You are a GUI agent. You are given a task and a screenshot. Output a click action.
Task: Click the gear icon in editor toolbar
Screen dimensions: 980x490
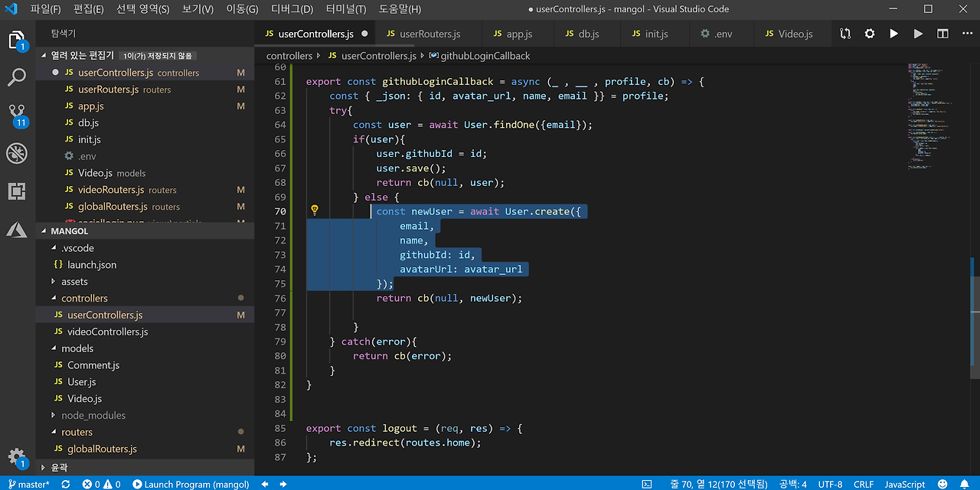pyautogui.click(x=870, y=34)
